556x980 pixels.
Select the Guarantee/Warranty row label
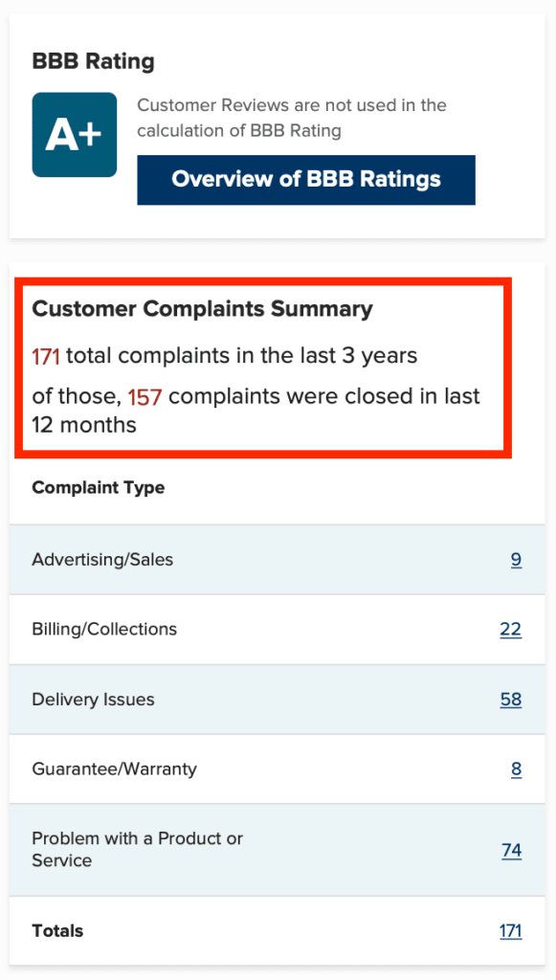click(114, 768)
